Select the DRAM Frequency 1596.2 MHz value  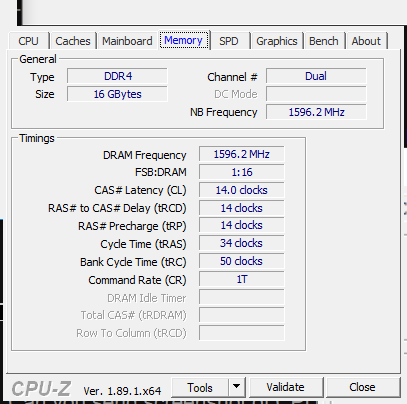pos(242,154)
